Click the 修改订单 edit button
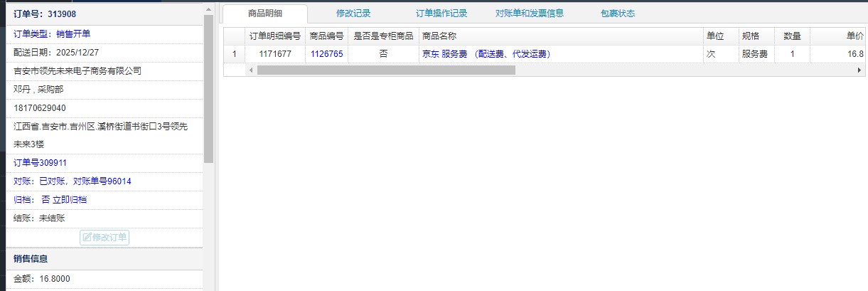This screenshot has width=868, height=291. click(x=105, y=238)
